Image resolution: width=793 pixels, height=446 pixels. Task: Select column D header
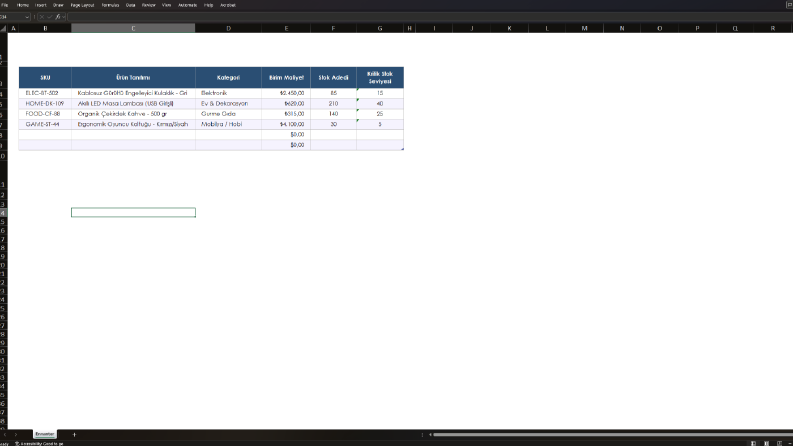click(229, 28)
